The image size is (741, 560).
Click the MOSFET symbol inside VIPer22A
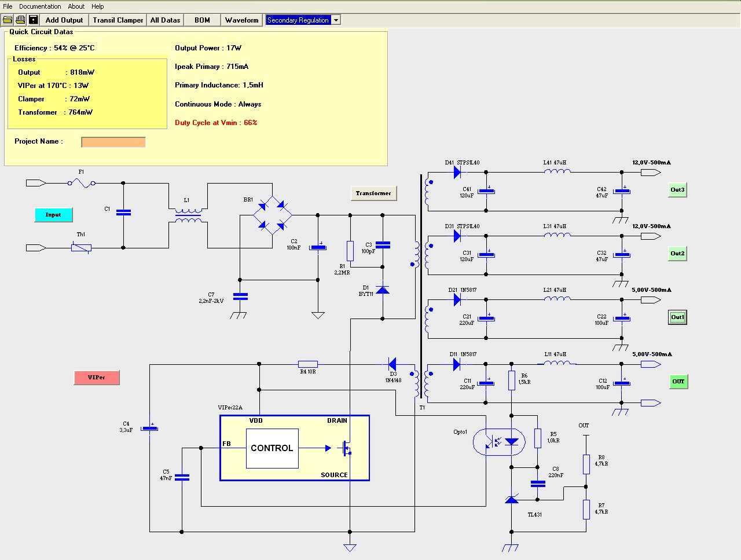[347, 448]
